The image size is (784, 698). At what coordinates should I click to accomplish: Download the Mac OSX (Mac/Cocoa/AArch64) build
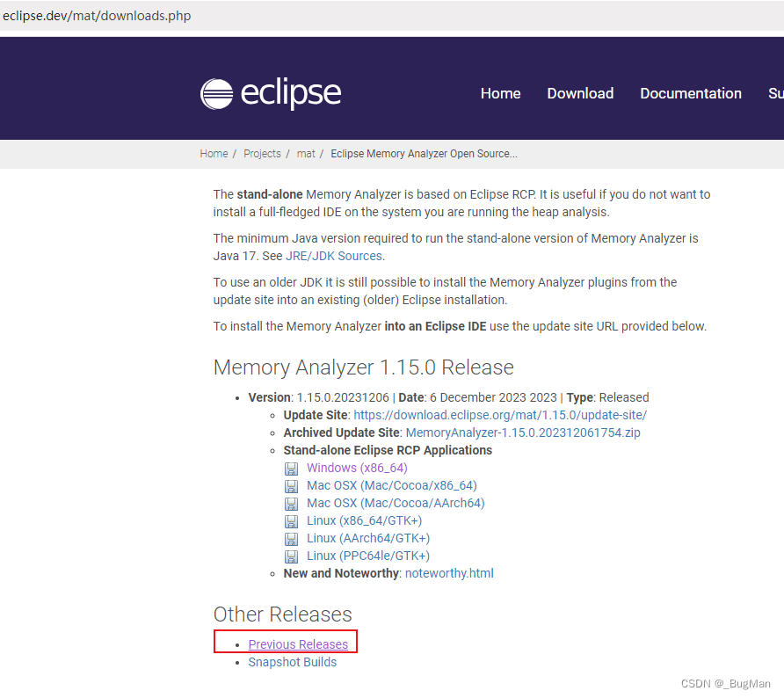point(396,503)
